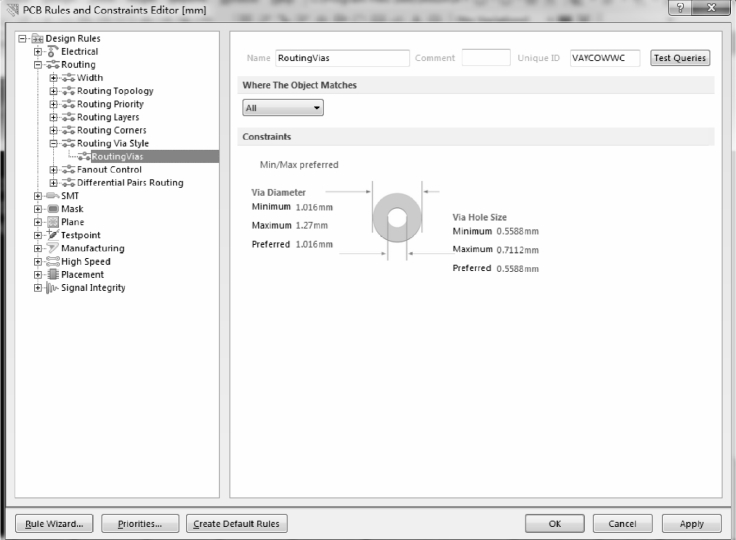Select the Routing Layers tree item
The image size is (736, 540).
click(108, 117)
